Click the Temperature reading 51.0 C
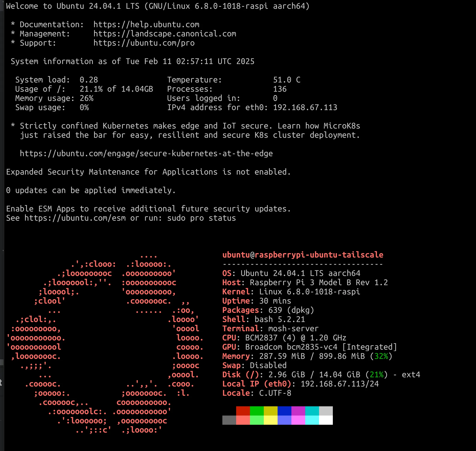 287,79
